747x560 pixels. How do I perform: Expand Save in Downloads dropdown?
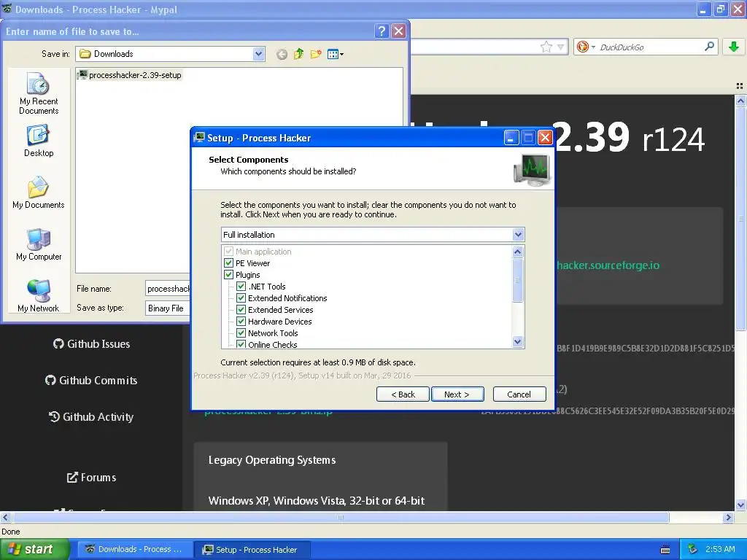click(259, 54)
